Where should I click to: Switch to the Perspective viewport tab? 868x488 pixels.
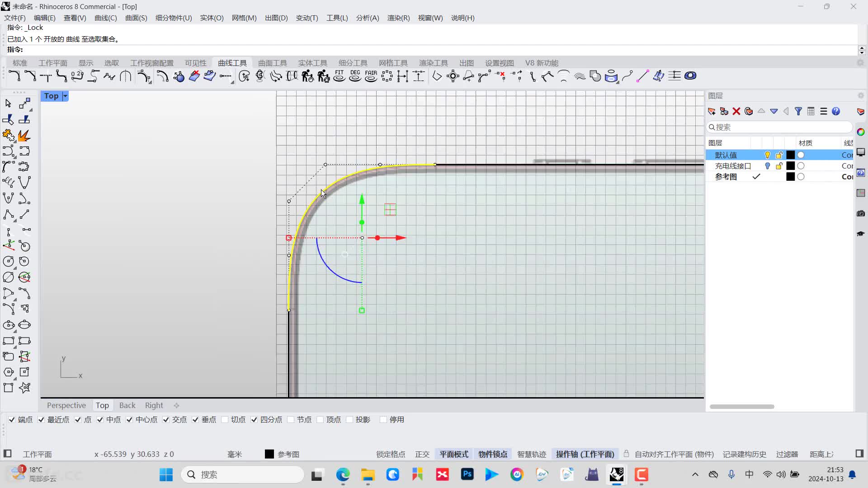[x=66, y=405]
